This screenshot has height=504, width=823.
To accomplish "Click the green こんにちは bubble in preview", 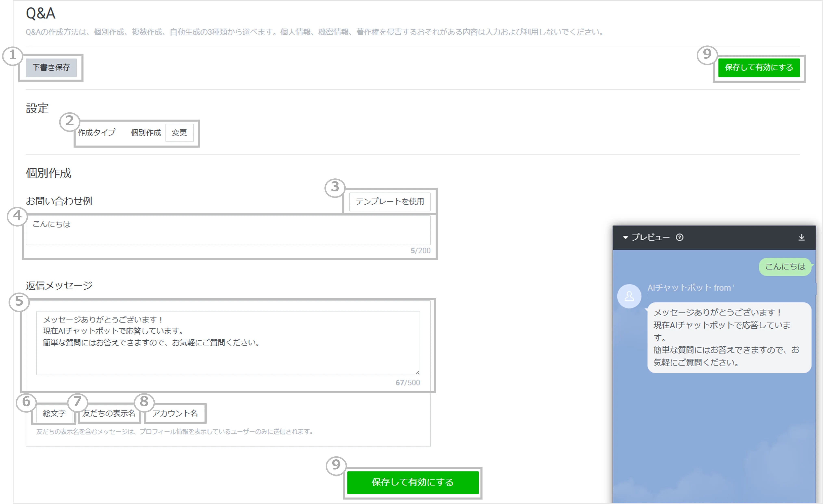I will 785,267.
